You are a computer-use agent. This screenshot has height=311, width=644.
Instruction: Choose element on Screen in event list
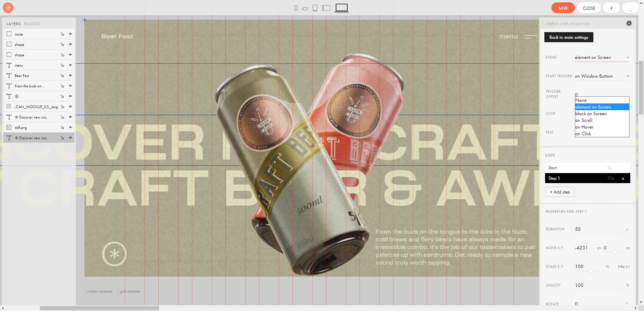[x=602, y=107]
